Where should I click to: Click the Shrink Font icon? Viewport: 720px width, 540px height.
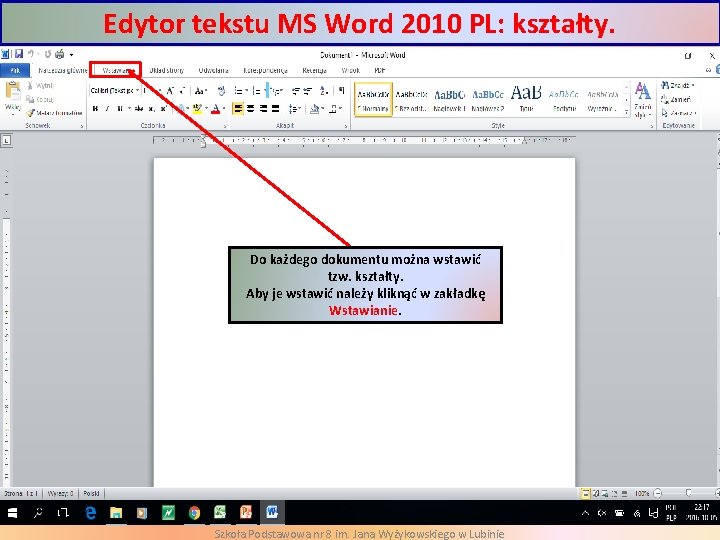click(182, 90)
